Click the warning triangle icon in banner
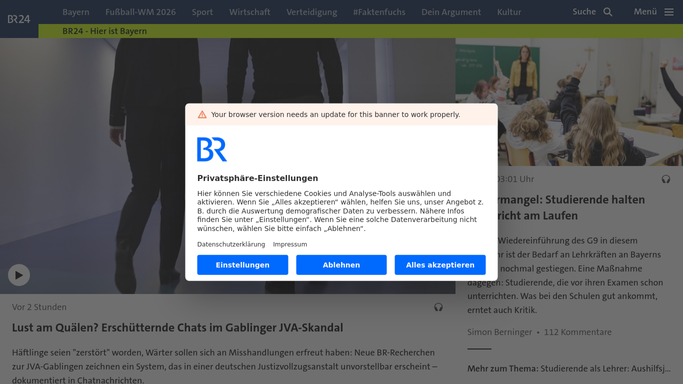The width and height of the screenshot is (683, 384). point(202,115)
